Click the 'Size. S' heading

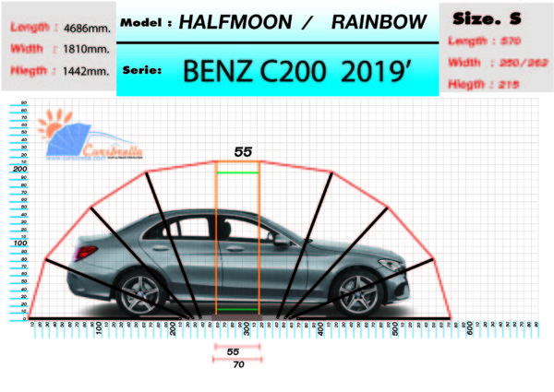coord(487,18)
